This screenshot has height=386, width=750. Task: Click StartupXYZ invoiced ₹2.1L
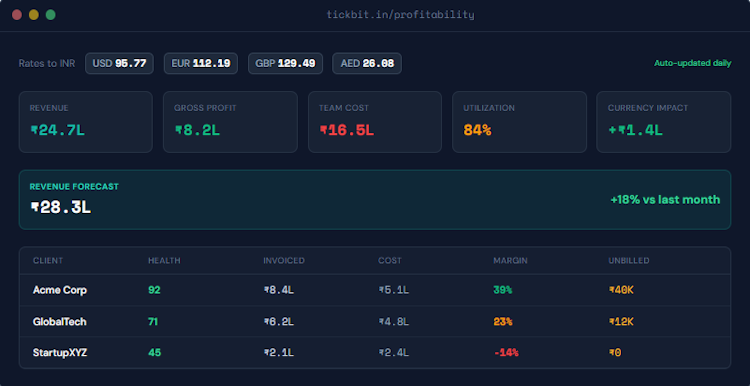(x=278, y=353)
